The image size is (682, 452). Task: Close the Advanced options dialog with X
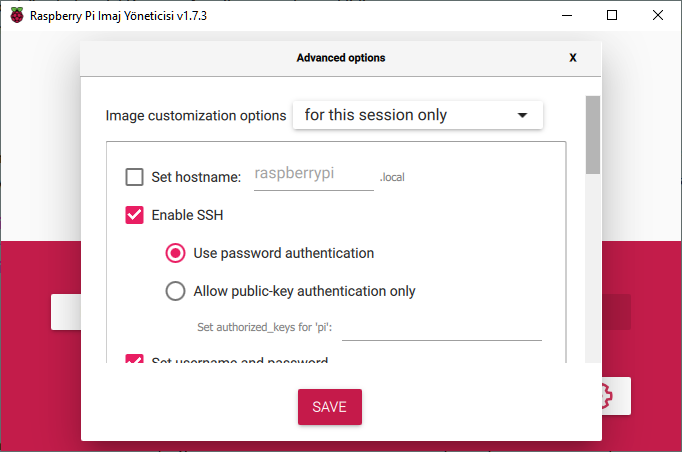573,58
